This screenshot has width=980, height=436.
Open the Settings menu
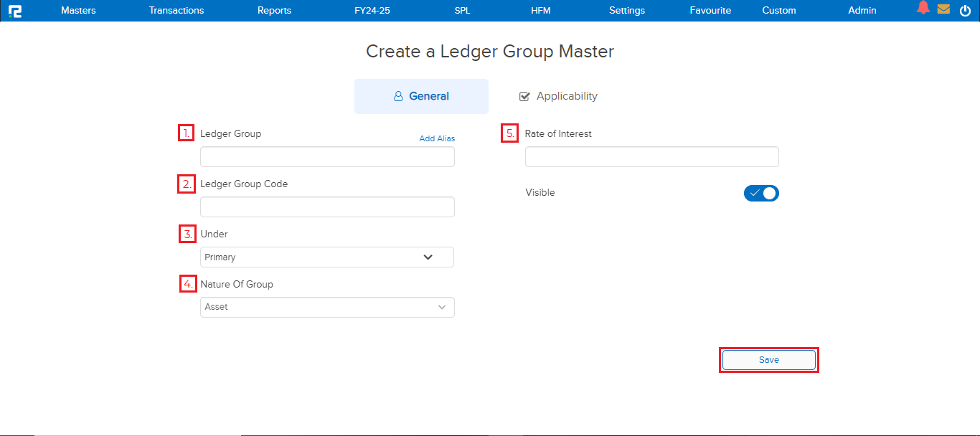pos(627,10)
